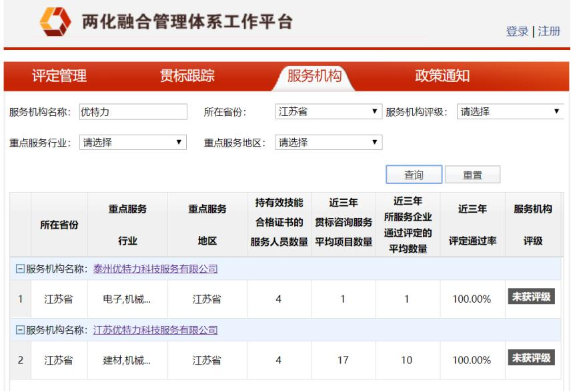Image resolution: width=571 pixels, height=392 pixels.
Task: Click the 注册 link
Action: (x=549, y=31)
